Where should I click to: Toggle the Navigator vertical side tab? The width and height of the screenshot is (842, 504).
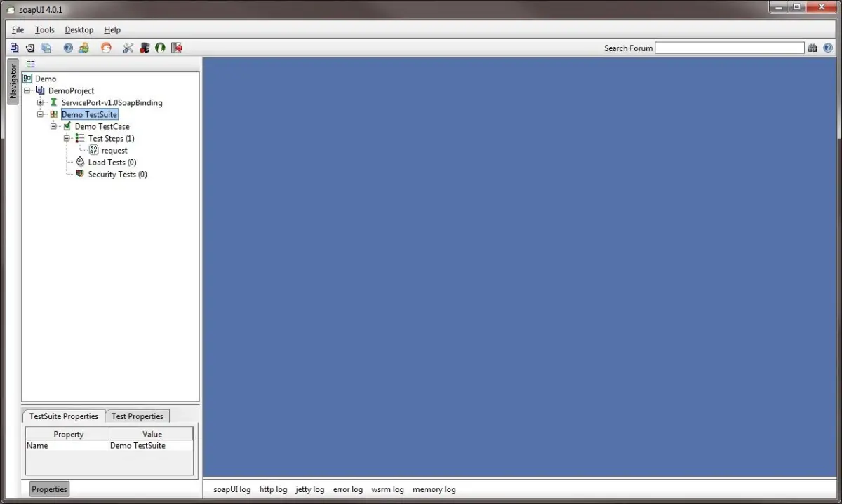13,82
